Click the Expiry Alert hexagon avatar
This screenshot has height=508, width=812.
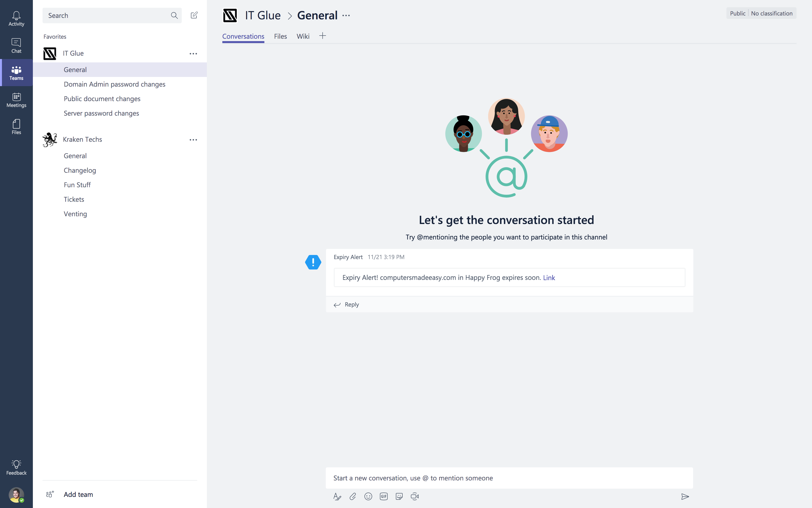click(x=313, y=262)
